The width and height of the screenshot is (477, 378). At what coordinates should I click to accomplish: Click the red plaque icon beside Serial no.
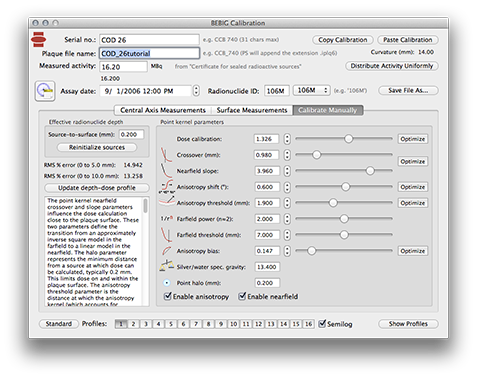click(38, 40)
